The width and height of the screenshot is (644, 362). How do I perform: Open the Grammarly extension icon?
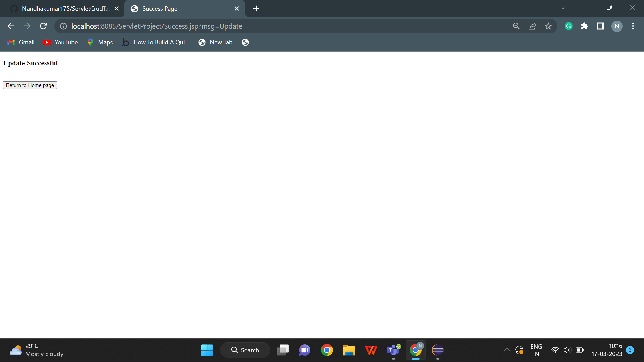[x=568, y=26]
